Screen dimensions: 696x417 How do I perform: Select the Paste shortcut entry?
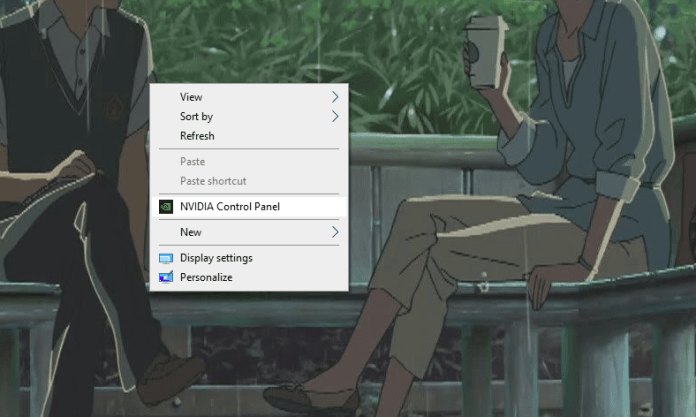(249, 181)
